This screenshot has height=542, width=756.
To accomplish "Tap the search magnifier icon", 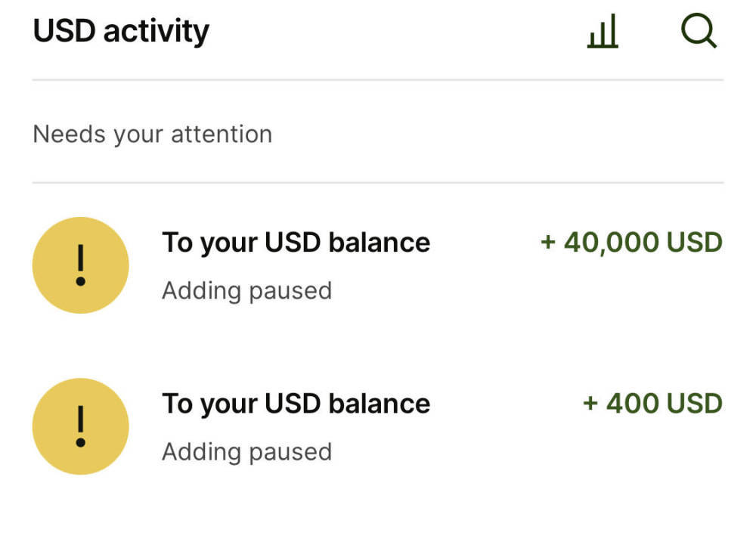I will [x=699, y=33].
